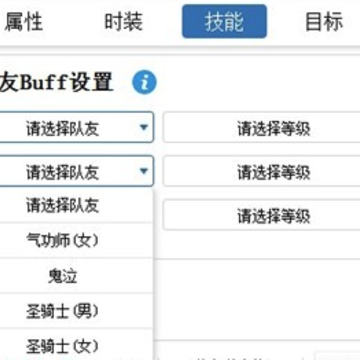Go to the 目标 tab

tap(324, 22)
